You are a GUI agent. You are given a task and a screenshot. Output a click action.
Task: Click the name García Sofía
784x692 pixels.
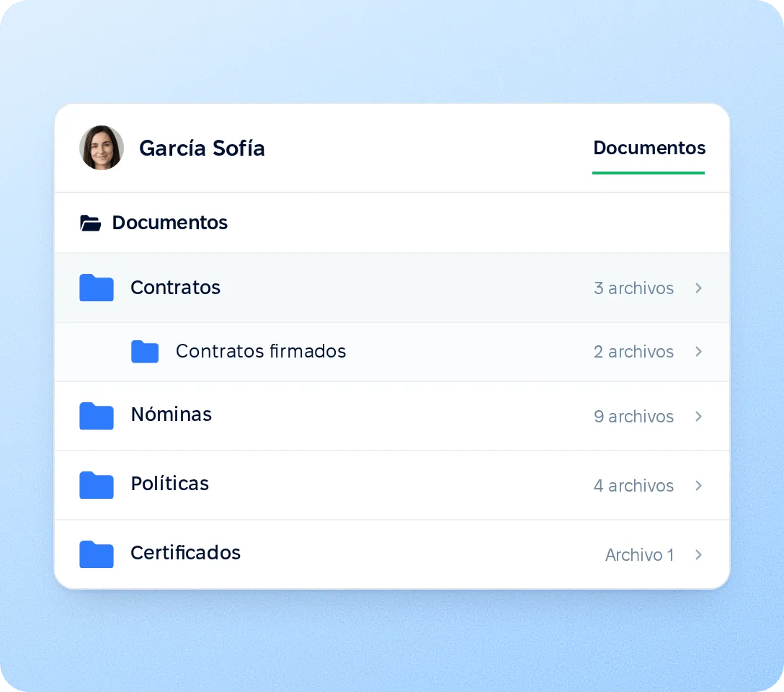click(x=202, y=148)
